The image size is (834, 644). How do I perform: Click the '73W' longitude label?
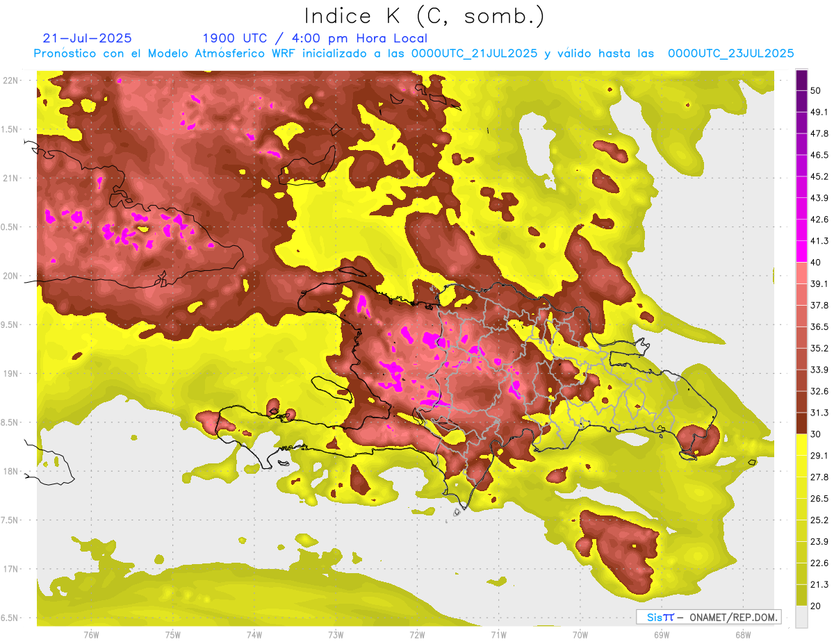coord(336,635)
